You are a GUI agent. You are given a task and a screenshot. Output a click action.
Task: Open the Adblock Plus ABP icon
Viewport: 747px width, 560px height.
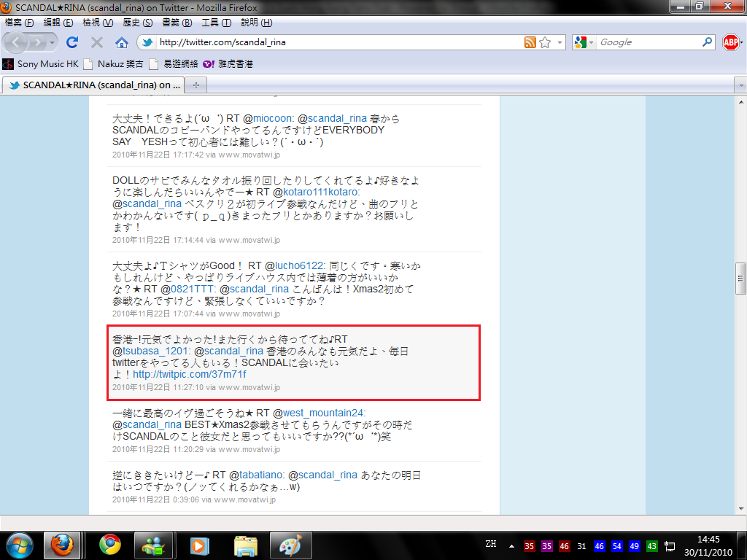[x=730, y=42]
